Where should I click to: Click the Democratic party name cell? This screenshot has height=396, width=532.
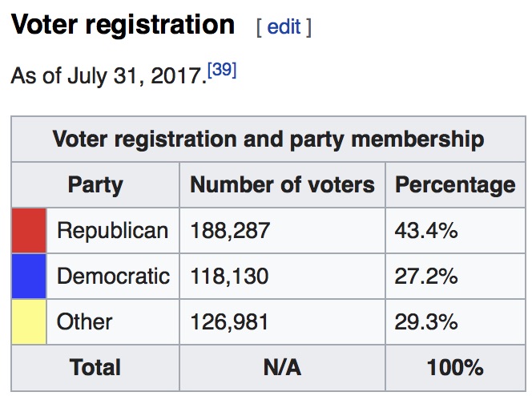click(x=113, y=277)
